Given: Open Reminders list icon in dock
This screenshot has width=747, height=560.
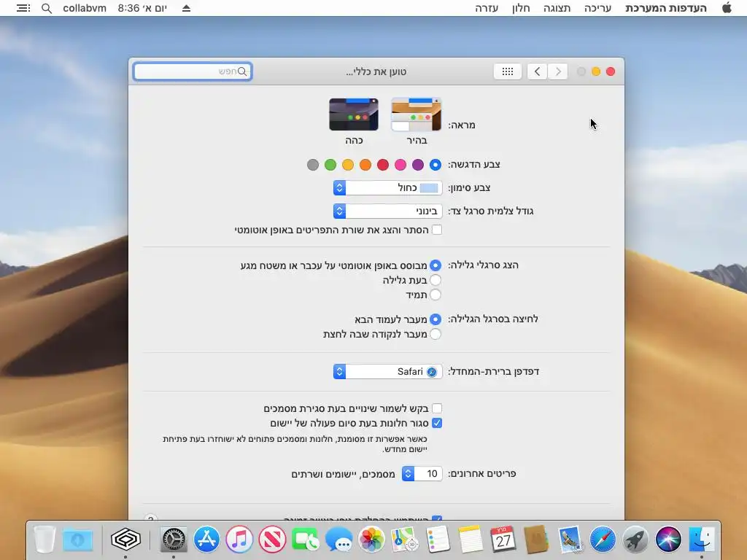Looking at the screenshot, I should pos(438,540).
